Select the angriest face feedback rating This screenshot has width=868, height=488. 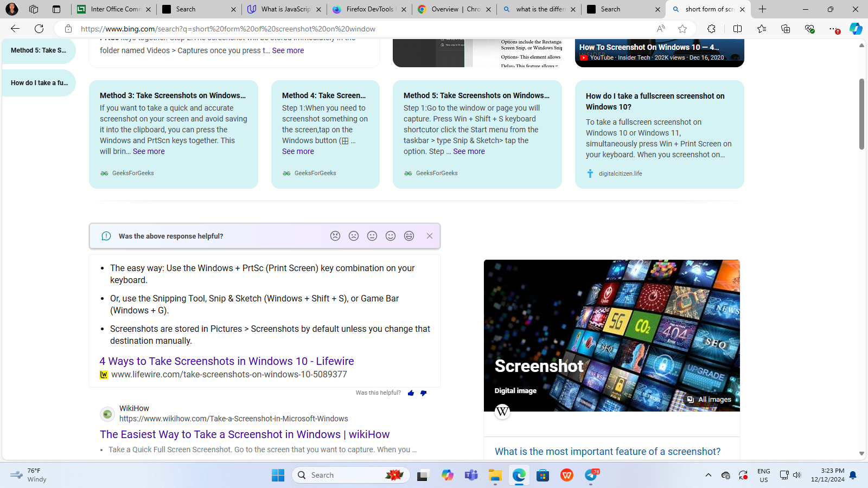pyautogui.click(x=335, y=236)
